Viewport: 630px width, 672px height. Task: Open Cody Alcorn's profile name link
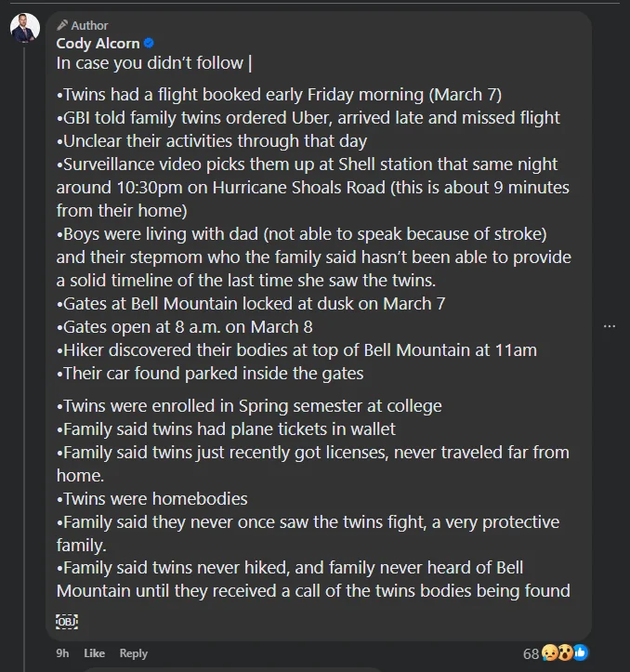point(98,43)
